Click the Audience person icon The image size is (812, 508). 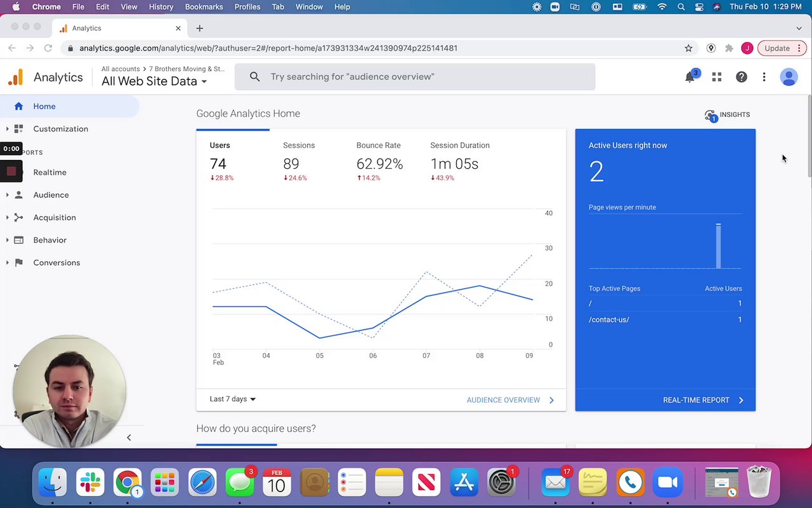(18, 195)
